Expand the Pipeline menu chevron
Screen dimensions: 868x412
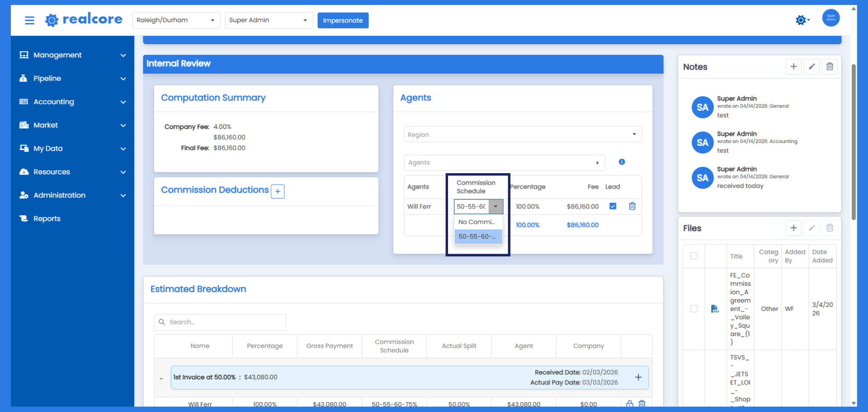pyautogui.click(x=123, y=79)
